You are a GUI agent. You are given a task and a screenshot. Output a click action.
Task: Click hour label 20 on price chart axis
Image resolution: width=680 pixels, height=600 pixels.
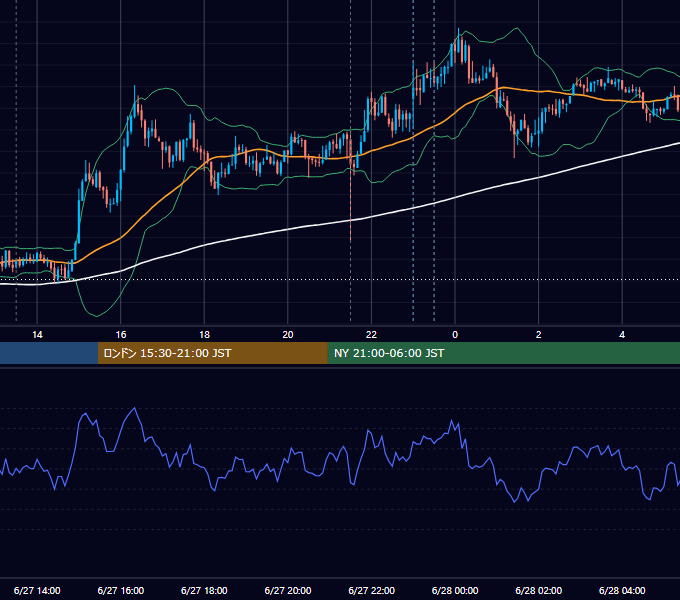(x=288, y=335)
